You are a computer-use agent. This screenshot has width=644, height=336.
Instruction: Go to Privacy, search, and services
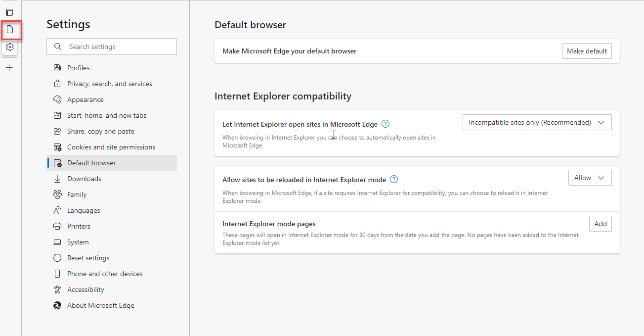112,84
